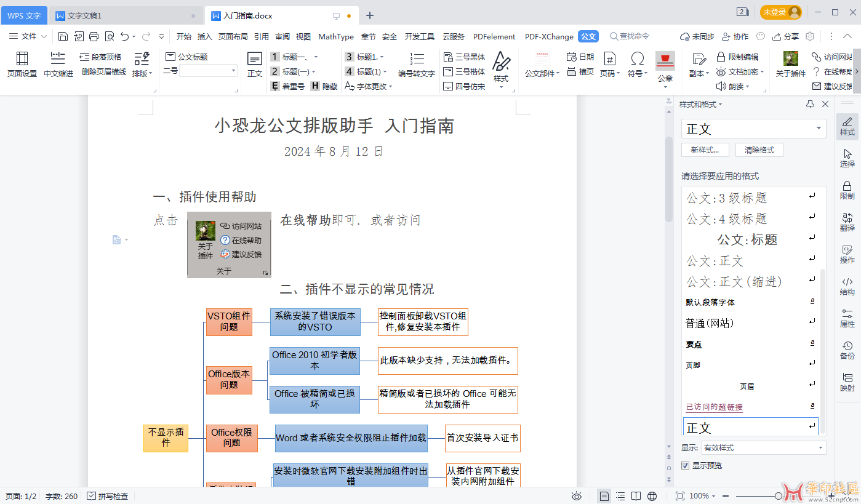Open the 副本 copy dropdown
The height and width of the screenshot is (504, 861).
[698, 65]
